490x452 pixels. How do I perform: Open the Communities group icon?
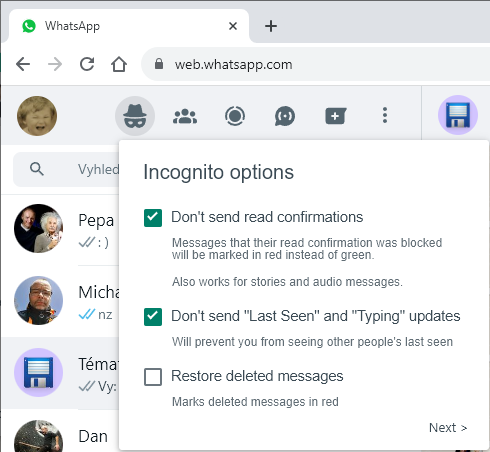click(185, 116)
